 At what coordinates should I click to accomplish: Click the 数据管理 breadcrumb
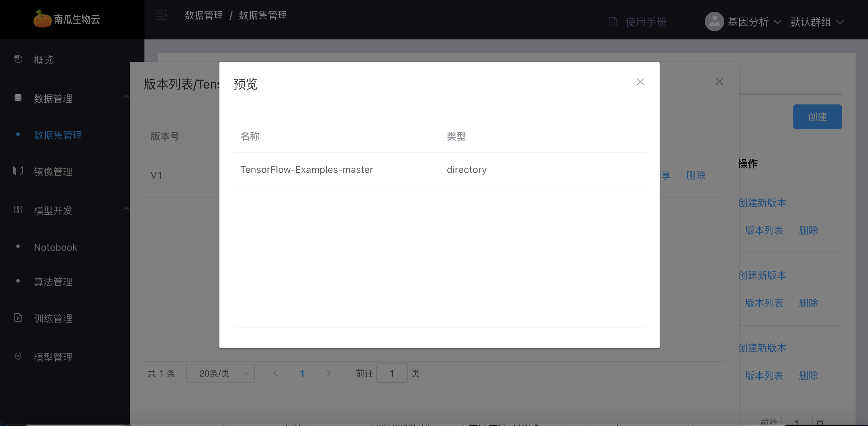click(x=204, y=15)
